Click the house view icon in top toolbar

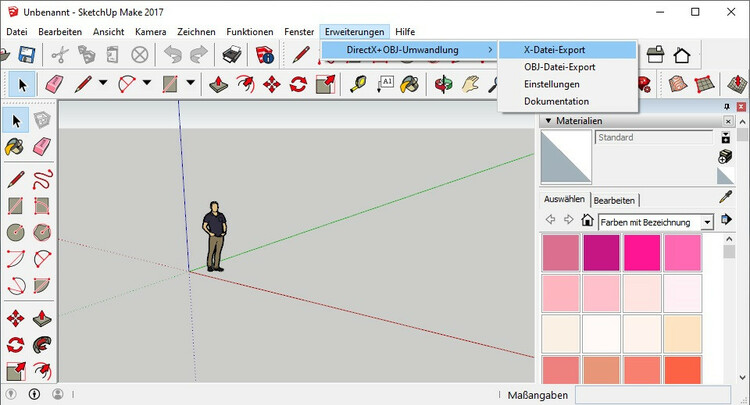(x=682, y=55)
